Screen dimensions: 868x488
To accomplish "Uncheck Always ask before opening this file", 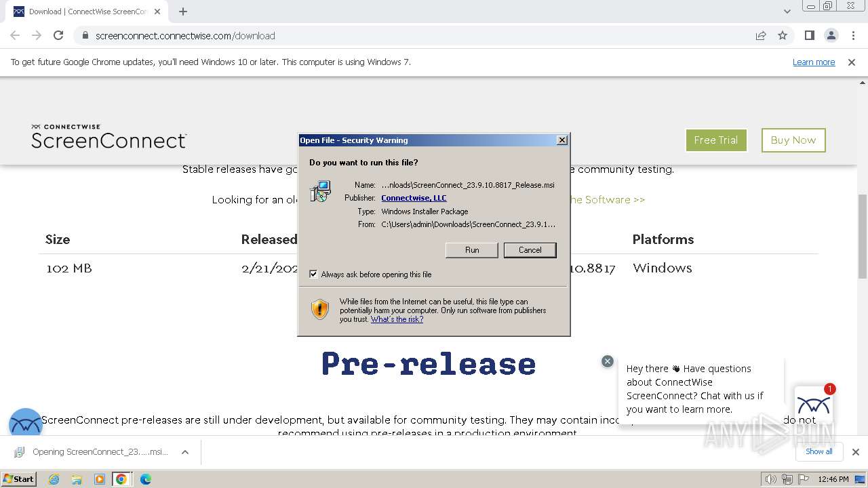I will click(313, 274).
